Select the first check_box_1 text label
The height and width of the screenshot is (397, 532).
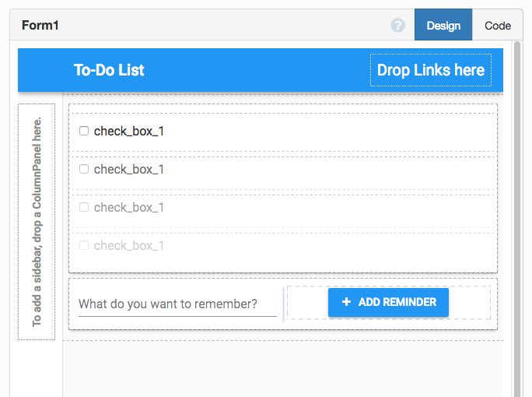click(129, 131)
